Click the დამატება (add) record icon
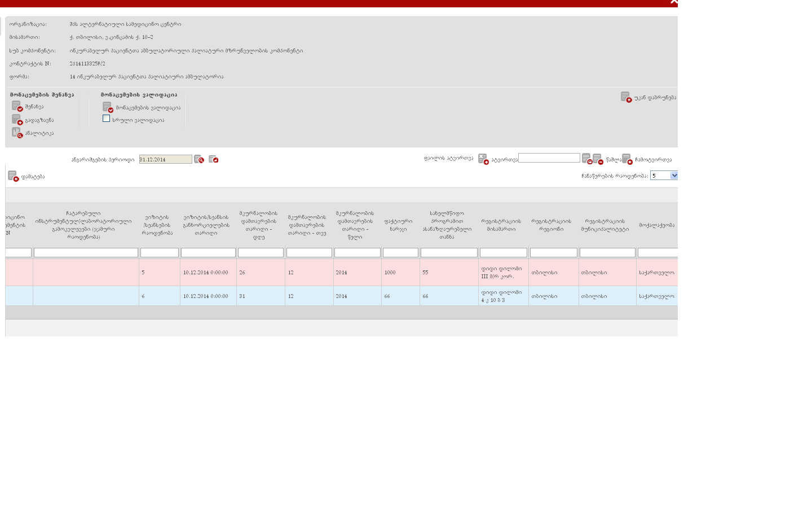Viewport: 812px width, 508px height. 13,177
